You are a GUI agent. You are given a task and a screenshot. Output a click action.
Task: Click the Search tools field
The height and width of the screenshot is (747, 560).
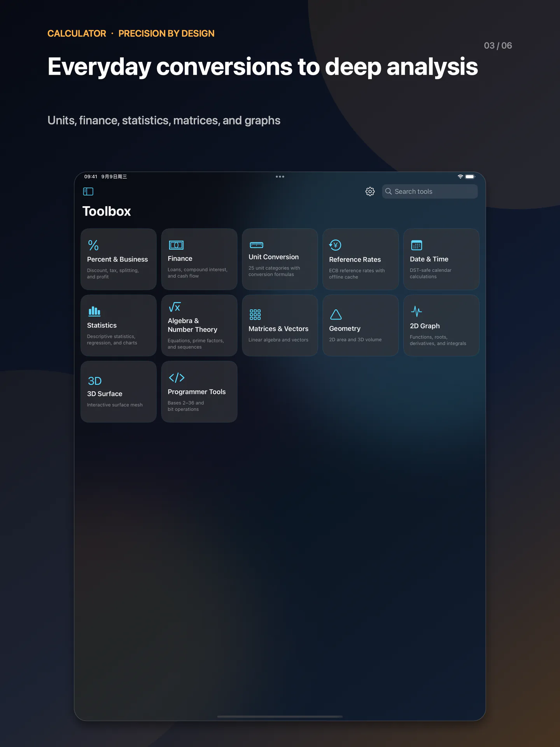430,191
